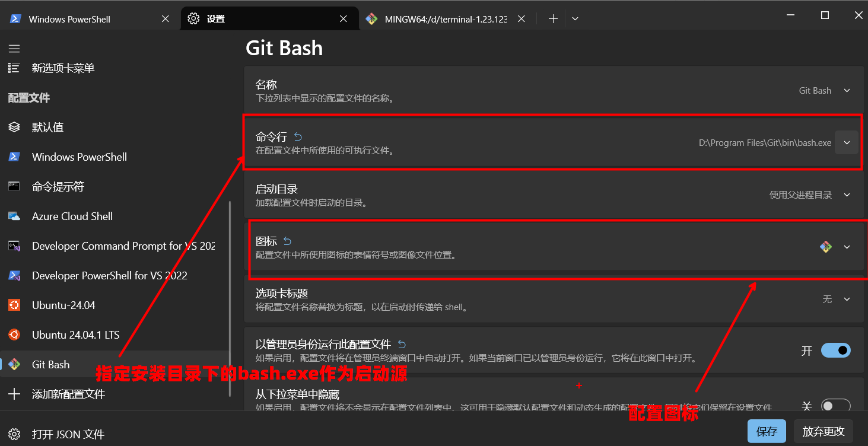Open the new tab profile dropdown arrow
868x446 pixels.
[575, 19]
